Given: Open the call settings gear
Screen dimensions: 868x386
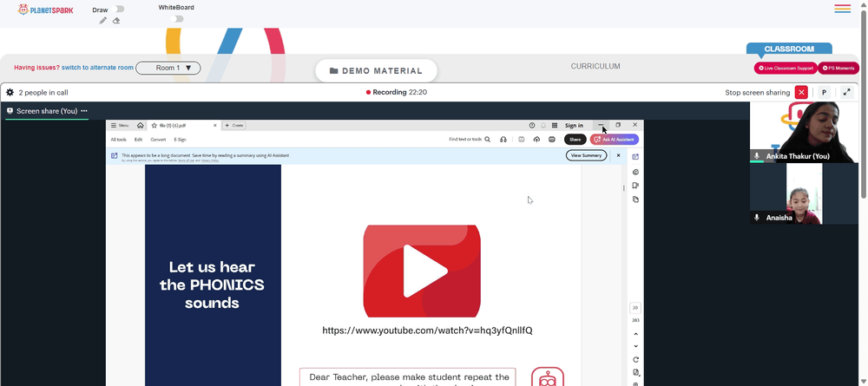Looking at the screenshot, I should pos(10,92).
